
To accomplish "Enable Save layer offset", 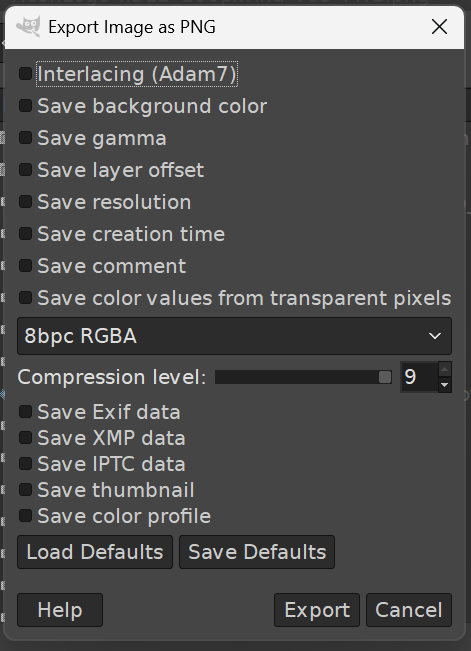I will [x=25, y=170].
